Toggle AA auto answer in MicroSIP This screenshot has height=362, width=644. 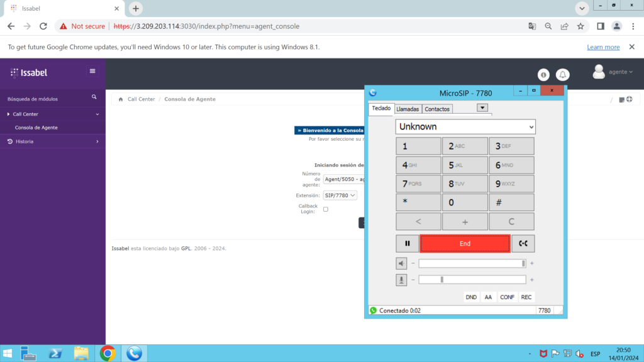488,297
